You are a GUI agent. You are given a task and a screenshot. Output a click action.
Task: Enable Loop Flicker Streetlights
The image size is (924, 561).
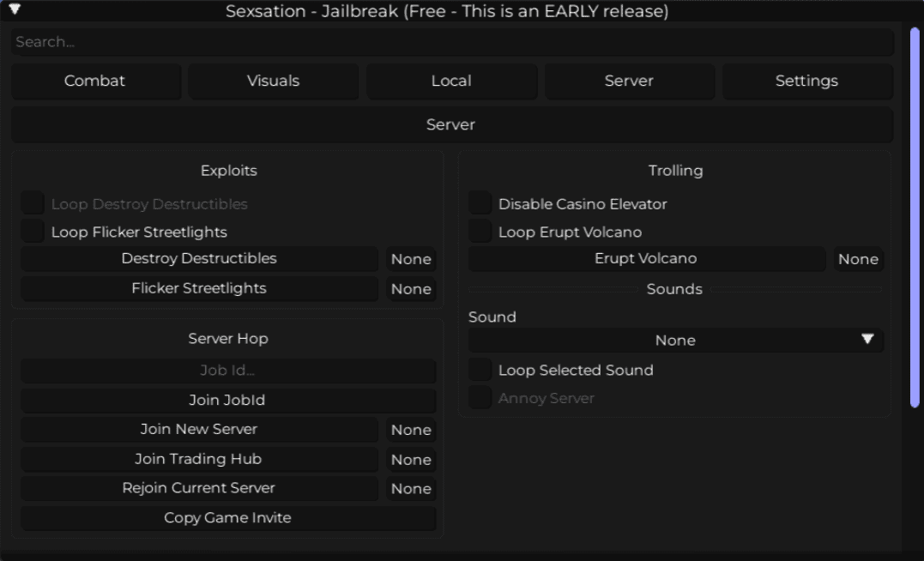click(33, 231)
